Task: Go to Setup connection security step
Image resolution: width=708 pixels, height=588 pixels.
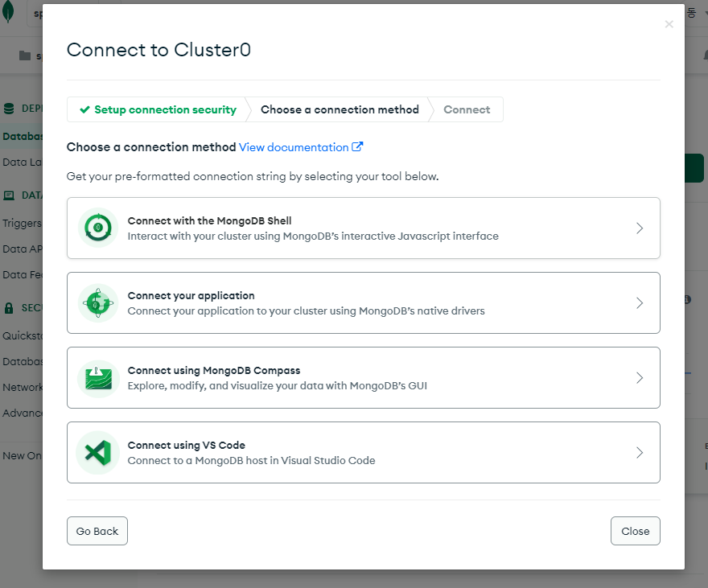Action: pos(158,109)
